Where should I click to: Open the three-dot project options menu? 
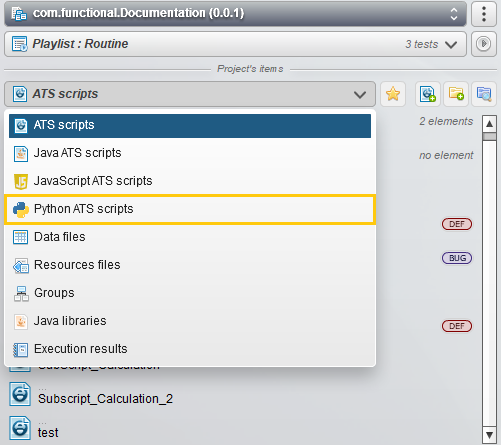pos(484,14)
